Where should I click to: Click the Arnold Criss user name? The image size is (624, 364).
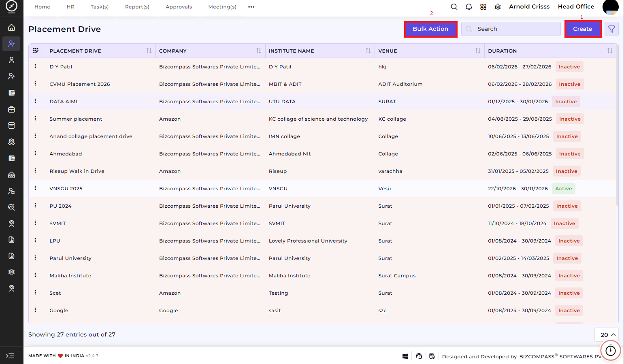(529, 6)
